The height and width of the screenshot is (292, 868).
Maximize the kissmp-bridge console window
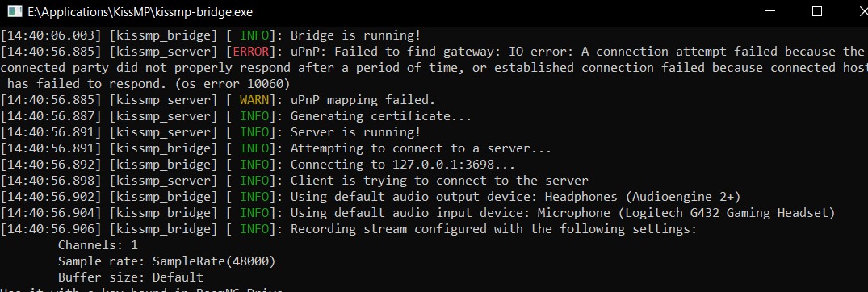(x=816, y=11)
